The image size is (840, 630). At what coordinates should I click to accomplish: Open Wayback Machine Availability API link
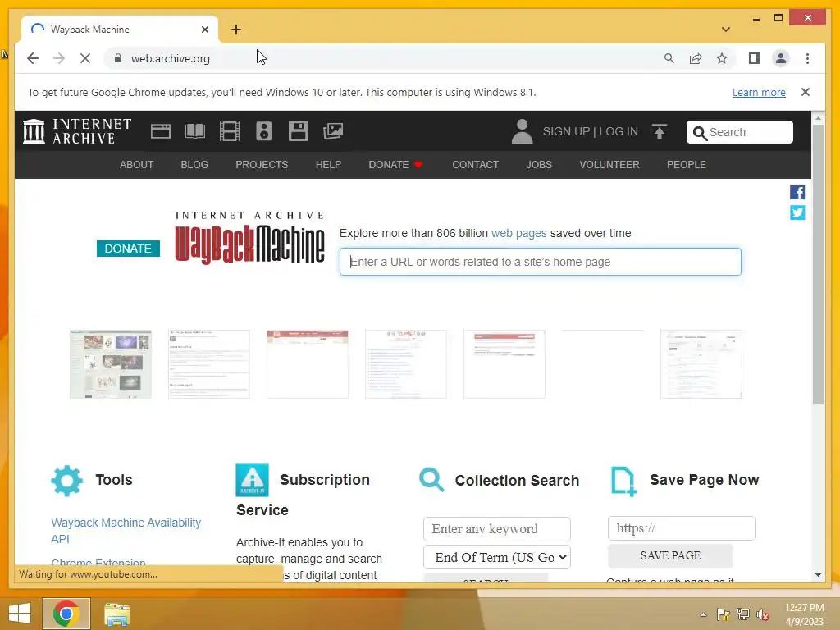tap(126, 531)
